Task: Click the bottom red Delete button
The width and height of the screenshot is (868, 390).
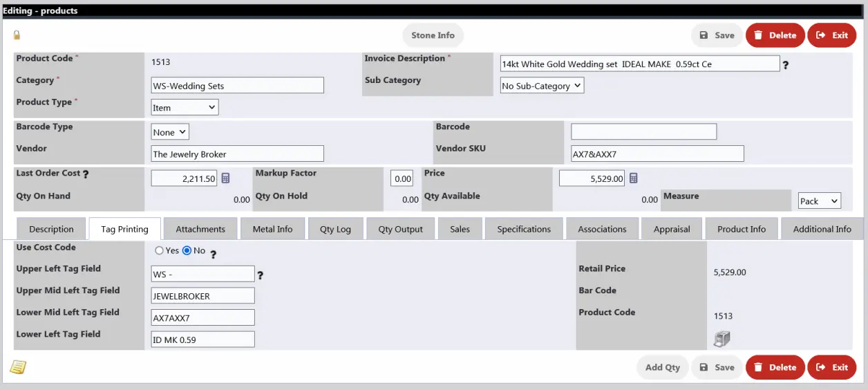Action: [775, 367]
